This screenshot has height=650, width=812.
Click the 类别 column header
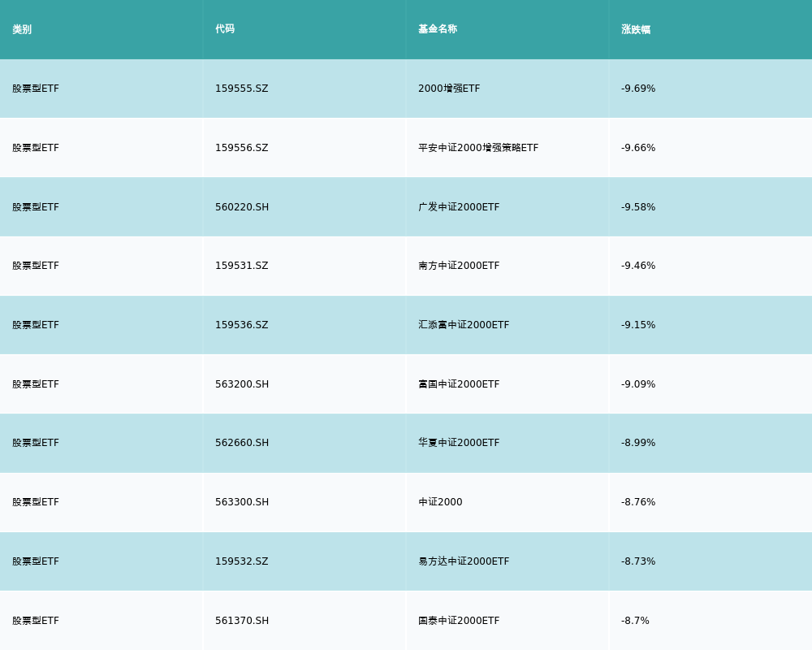coord(22,29)
